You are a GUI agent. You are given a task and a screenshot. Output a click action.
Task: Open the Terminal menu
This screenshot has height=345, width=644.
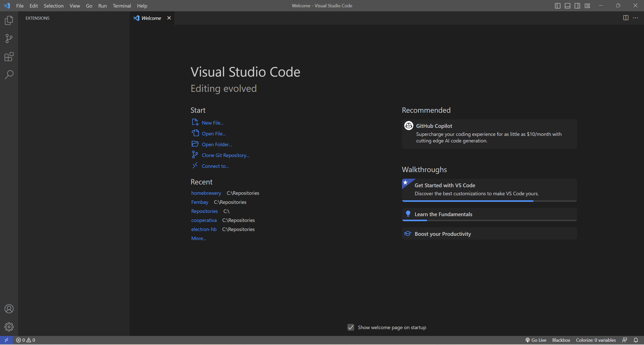point(122,6)
